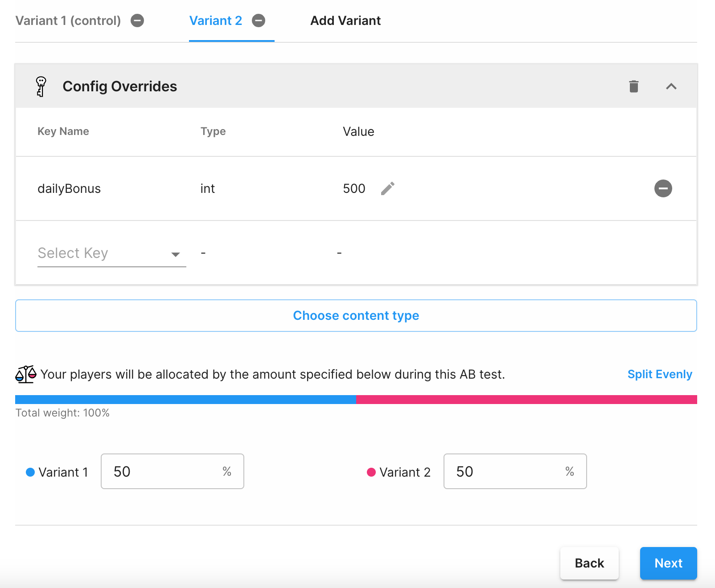The width and height of the screenshot is (715, 588).
Task: Delete Config Overrides with trash icon
Action: tap(633, 86)
